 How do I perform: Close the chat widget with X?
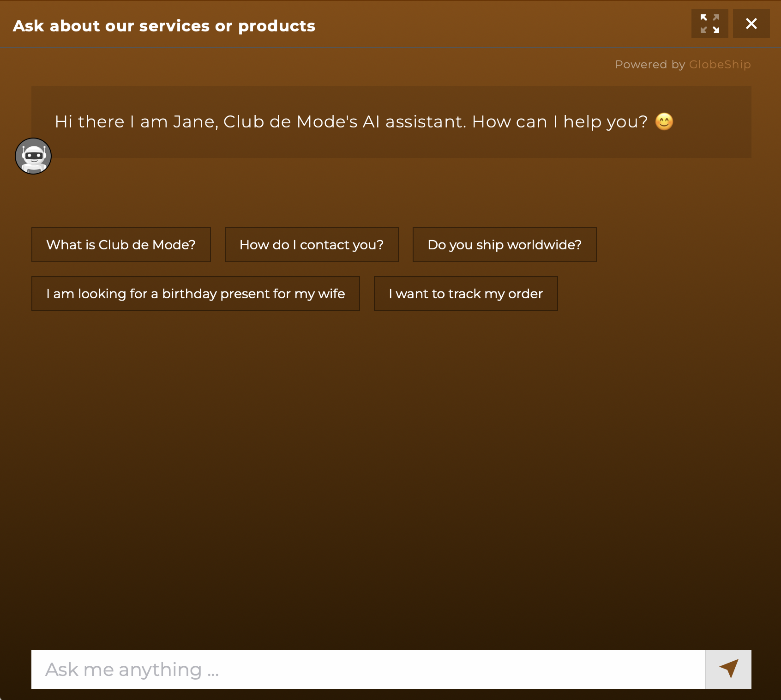coord(751,24)
